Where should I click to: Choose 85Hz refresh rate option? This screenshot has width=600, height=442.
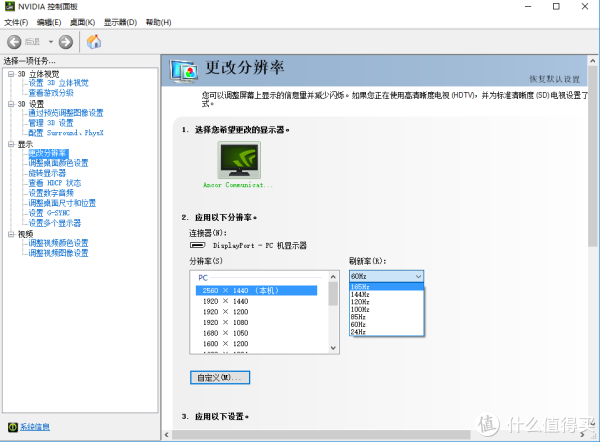coord(386,317)
